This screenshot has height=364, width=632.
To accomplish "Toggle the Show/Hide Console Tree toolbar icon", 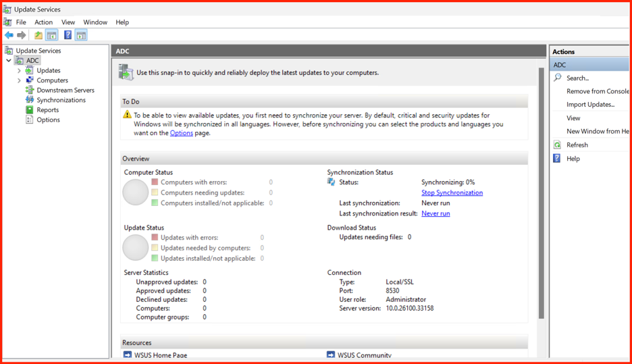I will [51, 36].
